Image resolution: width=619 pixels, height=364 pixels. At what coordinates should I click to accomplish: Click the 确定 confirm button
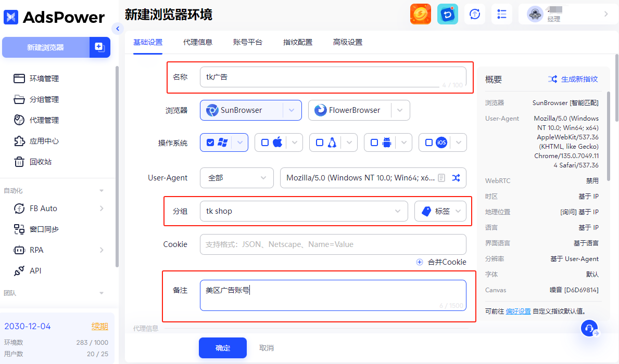(x=223, y=348)
